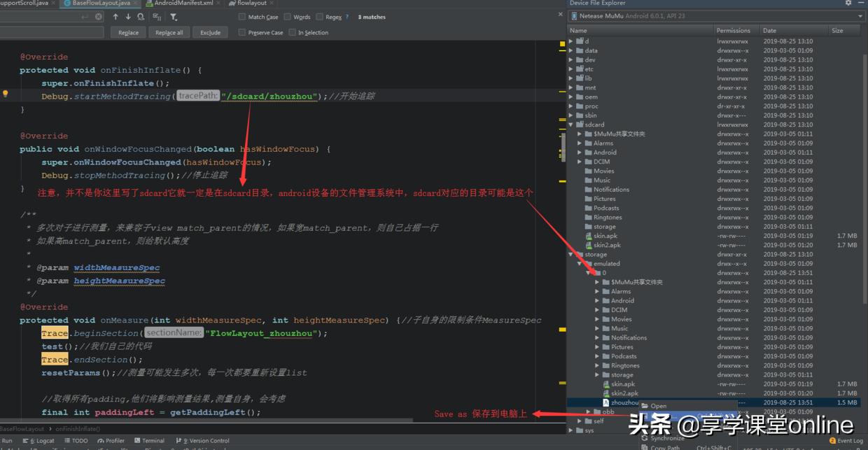The height and width of the screenshot is (450, 868).
Task: Launch the Profiler tool window
Action: [x=111, y=440]
